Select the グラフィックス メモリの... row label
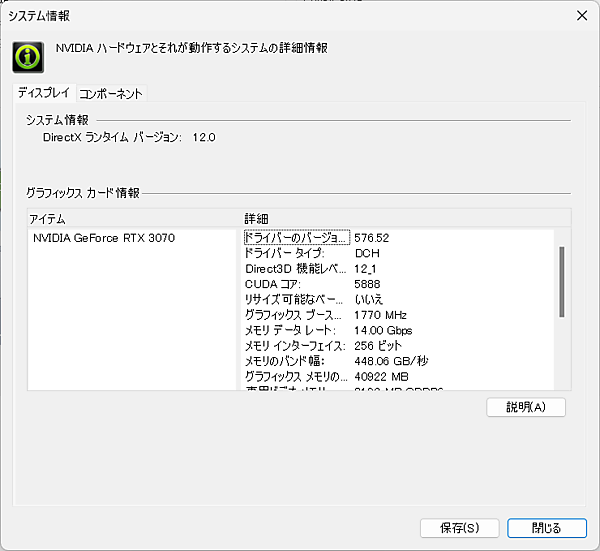Image resolution: width=600 pixels, height=551 pixels. click(296, 377)
